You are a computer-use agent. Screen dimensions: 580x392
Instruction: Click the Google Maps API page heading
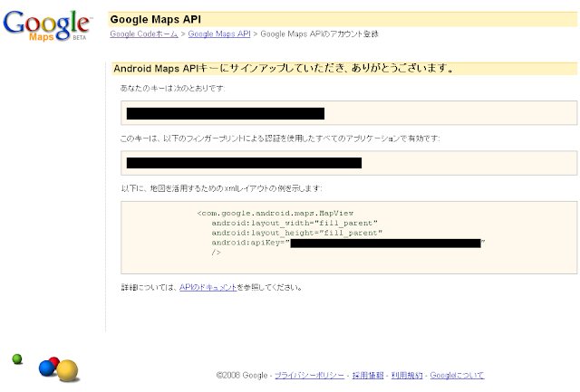click(x=156, y=19)
